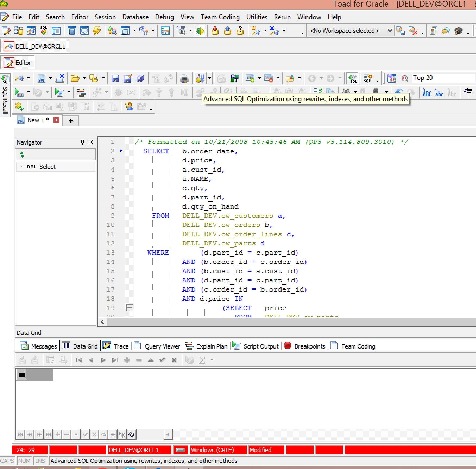
Task: Open the Database menu
Action: pos(135,17)
